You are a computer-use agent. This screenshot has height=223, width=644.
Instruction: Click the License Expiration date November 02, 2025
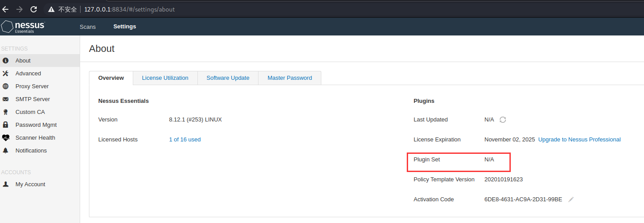(509, 140)
